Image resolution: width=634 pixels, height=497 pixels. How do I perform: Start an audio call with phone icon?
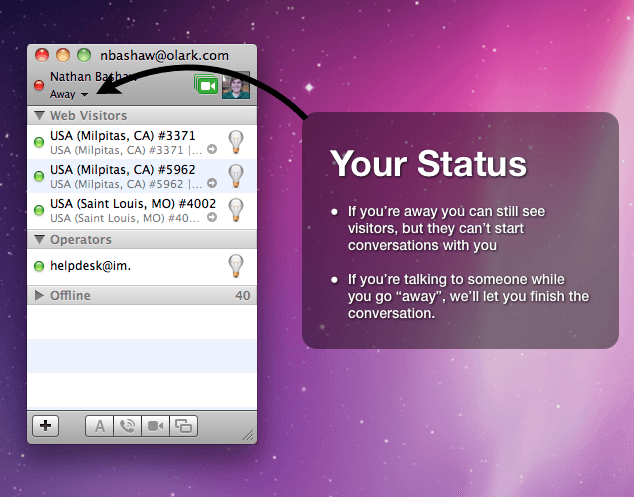(x=128, y=425)
